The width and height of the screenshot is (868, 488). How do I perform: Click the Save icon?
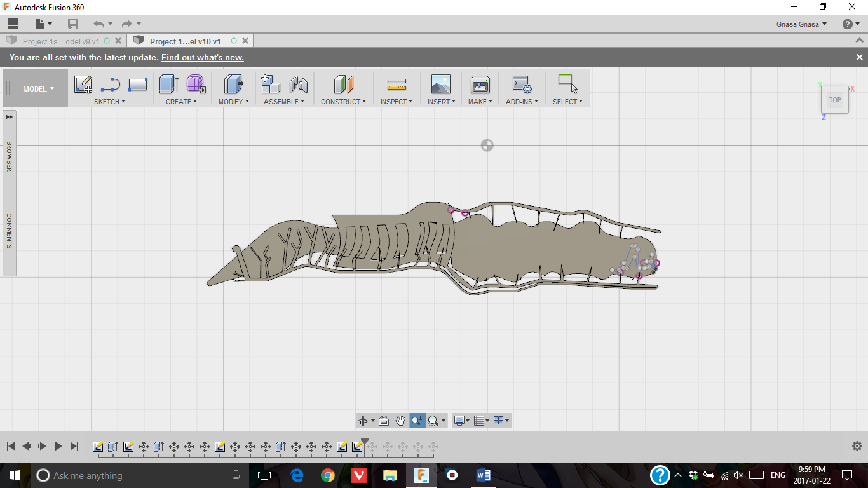(x=73, y=24)
